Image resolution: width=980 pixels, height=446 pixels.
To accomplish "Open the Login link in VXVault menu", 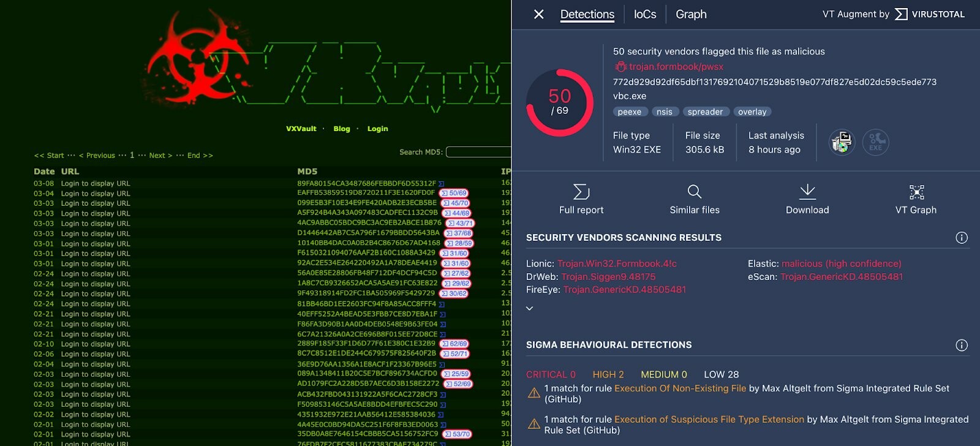I will coord(377,129).
